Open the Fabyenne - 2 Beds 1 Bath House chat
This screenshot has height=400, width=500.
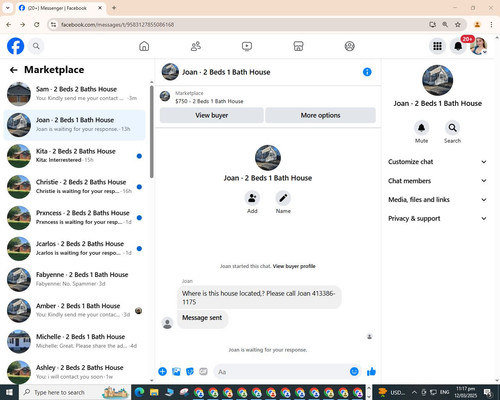pos(75,279)
